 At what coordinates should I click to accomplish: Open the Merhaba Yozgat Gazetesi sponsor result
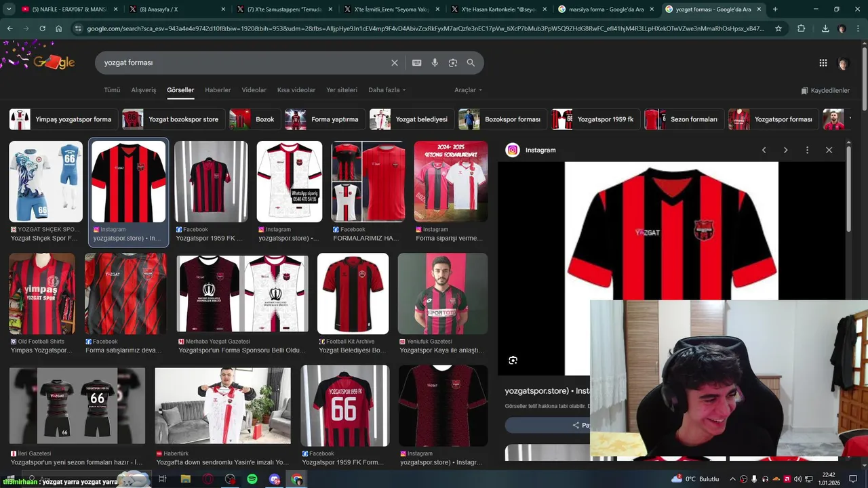click(242, 293)
